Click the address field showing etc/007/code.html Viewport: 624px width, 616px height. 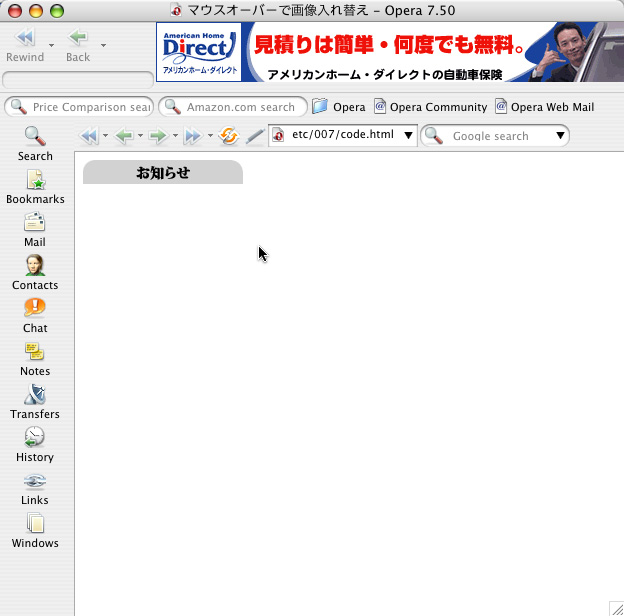[x=343, y=135]
